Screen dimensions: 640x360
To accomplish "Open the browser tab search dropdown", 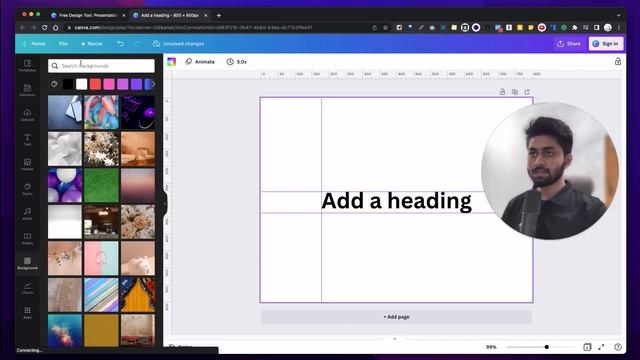I will (619, 15).
